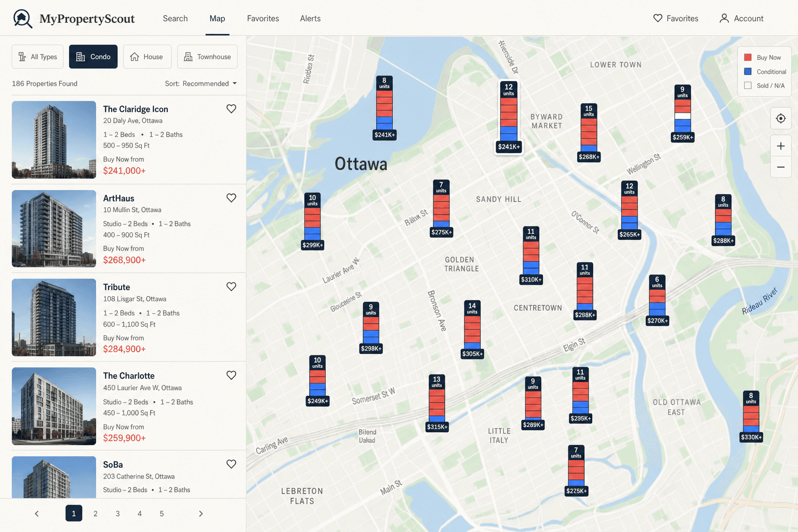Open the Favorites tab in navigation
Viewport: 798px width, 532px height.
tap(263, 18)
